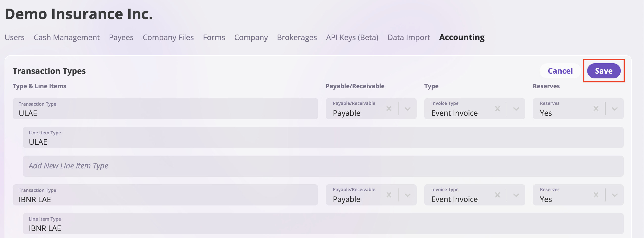Clear the IBNR LAE Payable/Receivable selection

(x=389, y=195)
